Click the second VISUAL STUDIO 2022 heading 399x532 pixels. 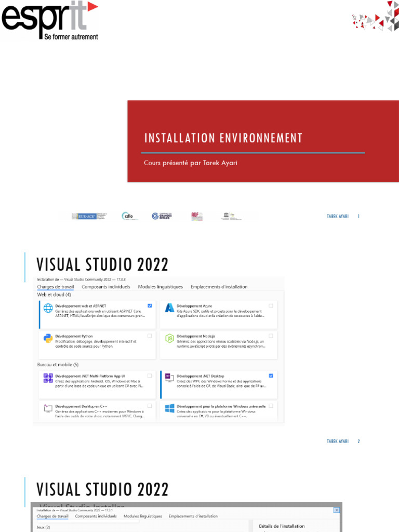(x=102, y=489)
